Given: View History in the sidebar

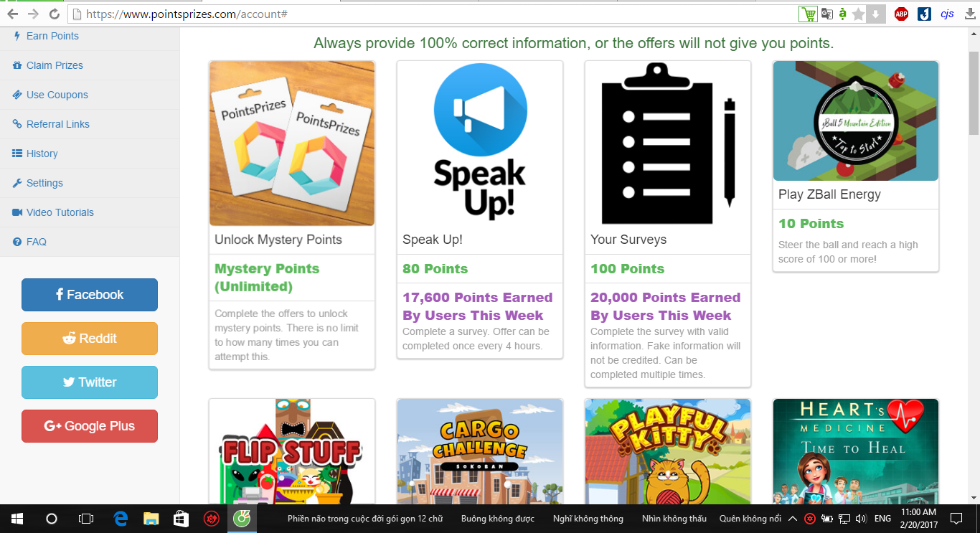Looking at the screenshot, I should (90, 154).
